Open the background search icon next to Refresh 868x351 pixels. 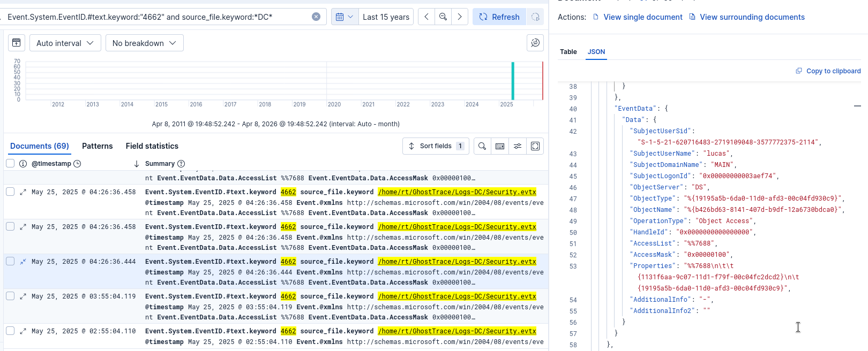[x=535, y=17]
